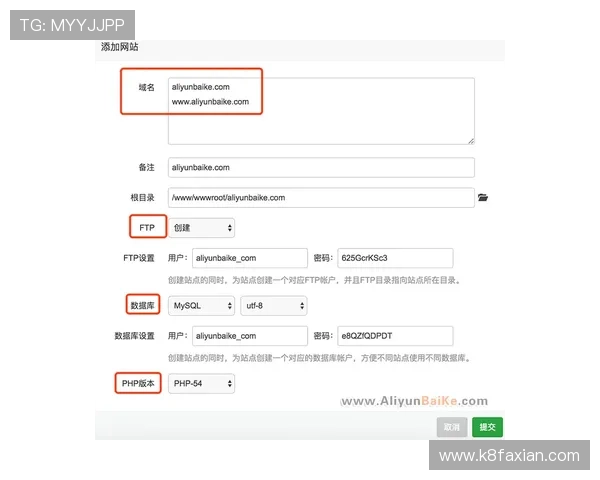Open the FTP create dropdown
The image size is (600, 480).
click(x=201, y=228)
